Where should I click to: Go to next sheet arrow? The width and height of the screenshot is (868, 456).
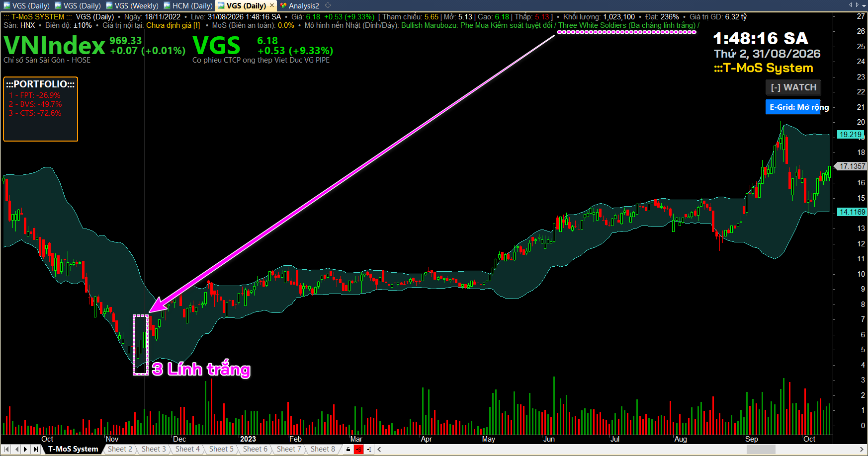pyautogui.click(x=26, y=449)
